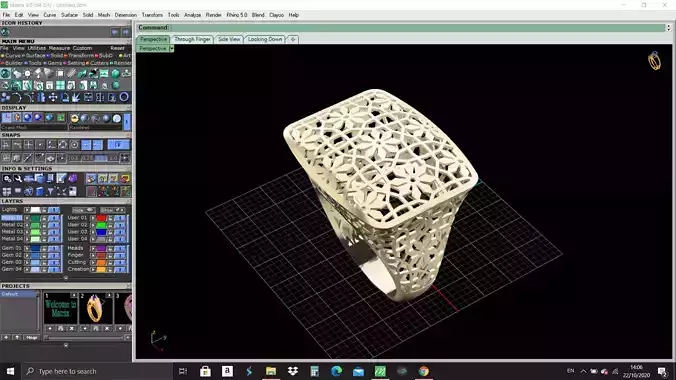Switch to the Through Finger viewport tab
This screenshot has height=380, width=676.
tap(192, 39)
